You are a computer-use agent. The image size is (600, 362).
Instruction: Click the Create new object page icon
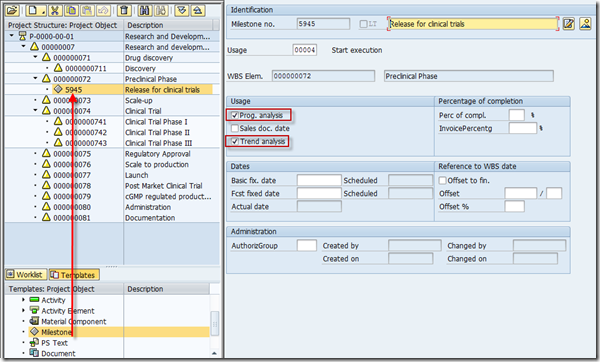click(x=36, y=10)
